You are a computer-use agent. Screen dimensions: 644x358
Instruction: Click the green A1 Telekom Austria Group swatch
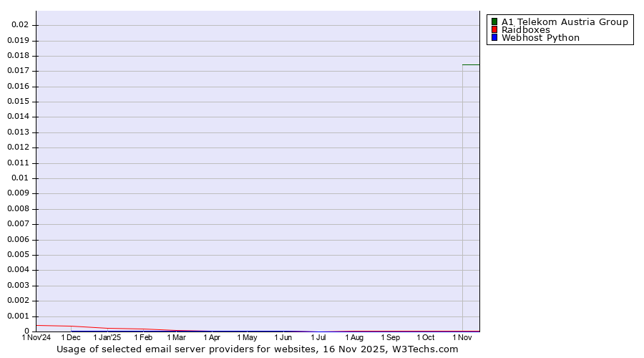click(494, 21)
